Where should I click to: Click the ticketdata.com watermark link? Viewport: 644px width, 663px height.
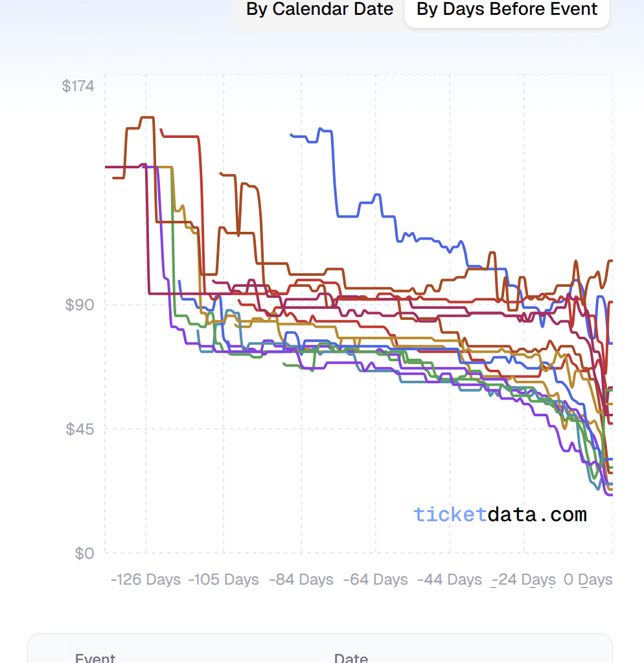(500, 515)
